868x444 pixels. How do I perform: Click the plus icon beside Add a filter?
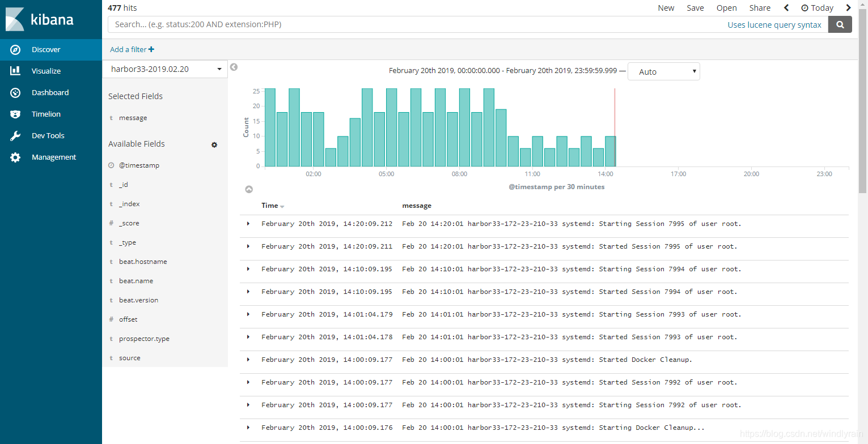pos(151,49)
